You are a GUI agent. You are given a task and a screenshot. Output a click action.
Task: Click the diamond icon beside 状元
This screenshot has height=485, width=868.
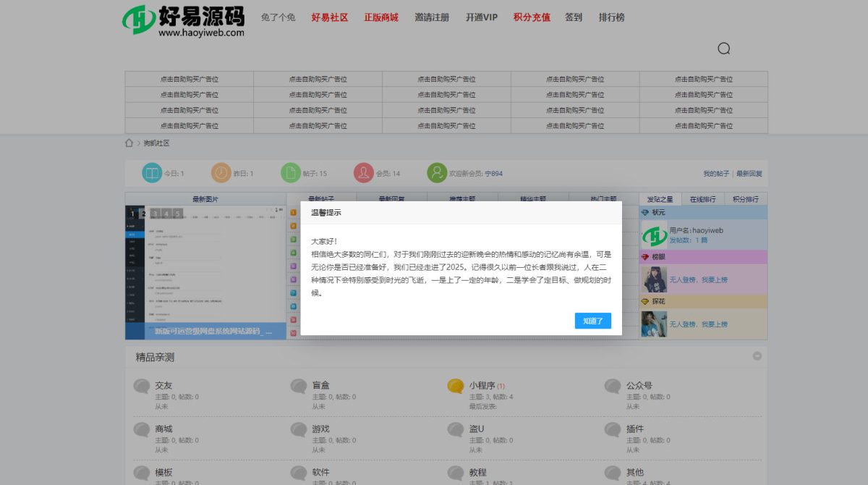(645, 212)
